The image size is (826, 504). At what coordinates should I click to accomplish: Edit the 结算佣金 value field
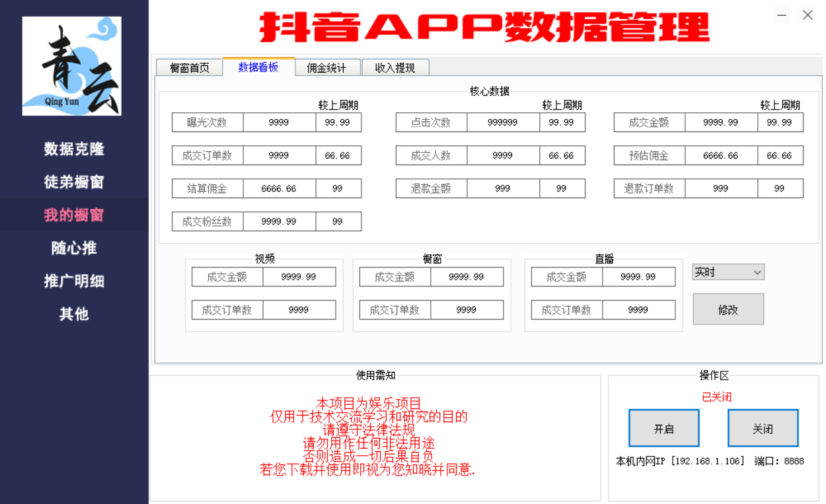pyautogui.click(x=279, y=188)
